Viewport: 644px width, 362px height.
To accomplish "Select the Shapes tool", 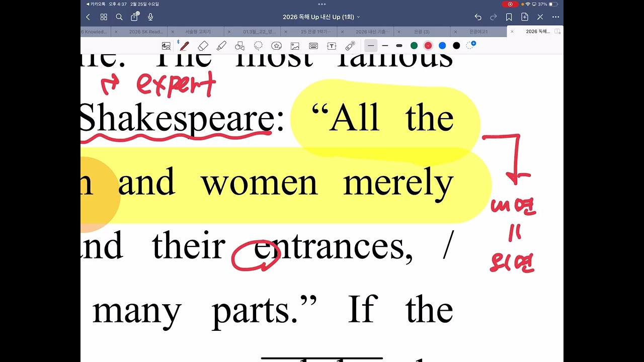I will click(x=239, y=46).
